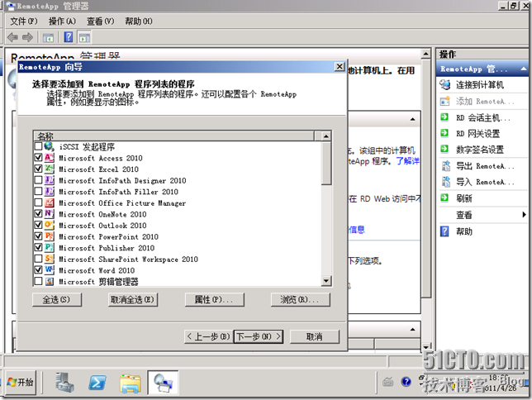Open the 文件(F) menu

(x=23, y=21)
